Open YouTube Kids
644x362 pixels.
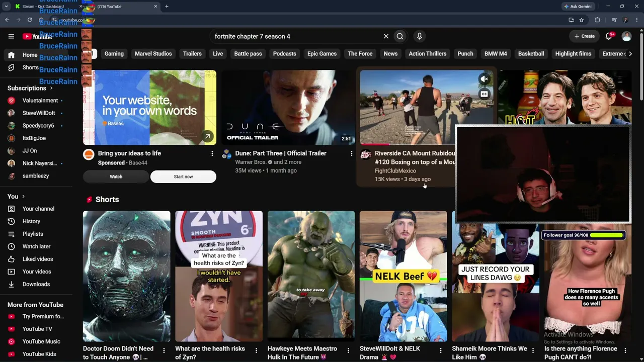40,354
